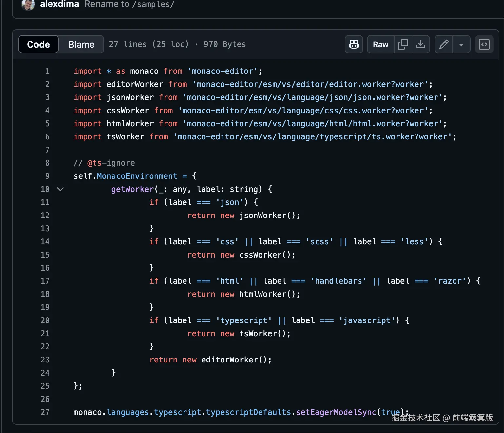Click editorWorker identifier in line 2
Image resolution: width=504 pixels, height=433 pixels.
click(135, 84)
